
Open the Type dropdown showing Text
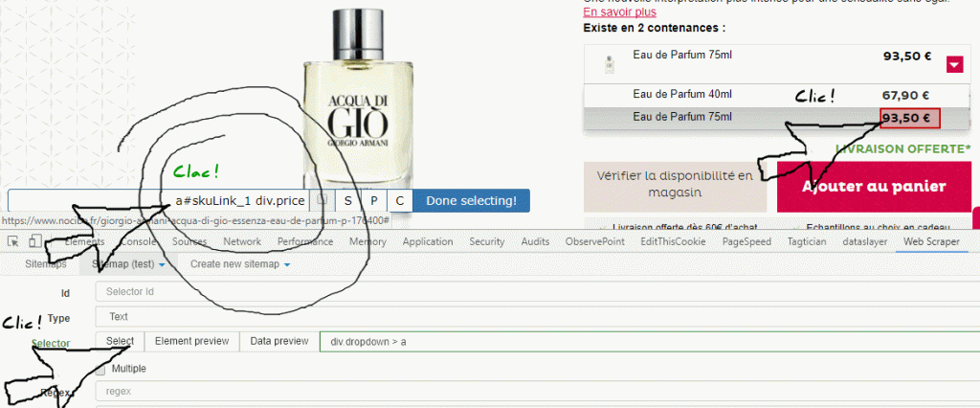[x=538, y=317]
